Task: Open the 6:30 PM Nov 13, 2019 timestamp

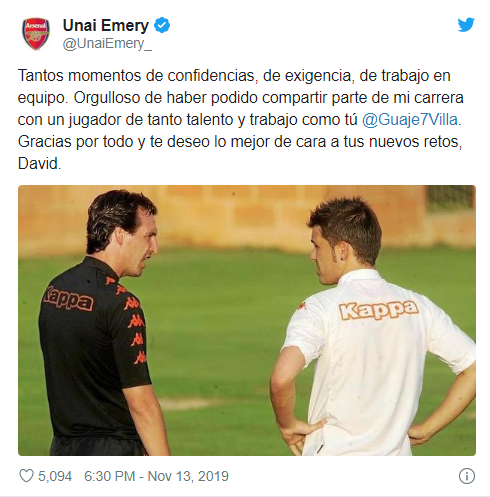Action: pyautogui.click(x=156, y=476)
